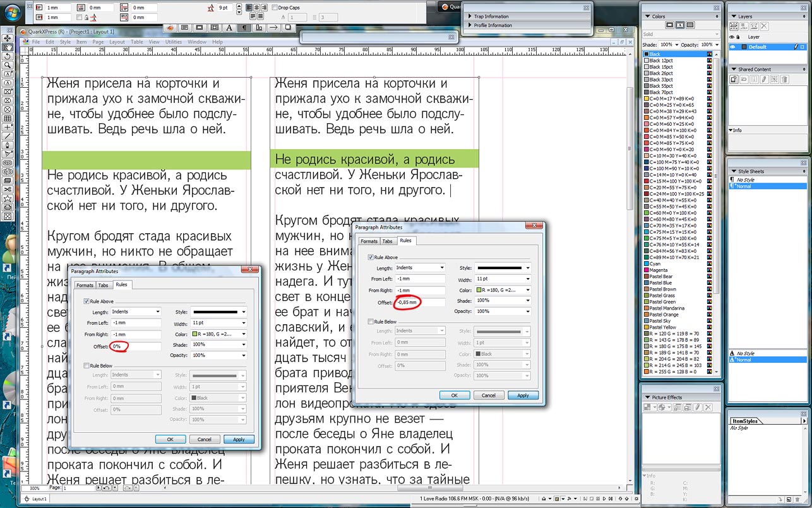812x508 pixels.
Task: Click trash icon in Shared Content palette
Action: (784, 79)
